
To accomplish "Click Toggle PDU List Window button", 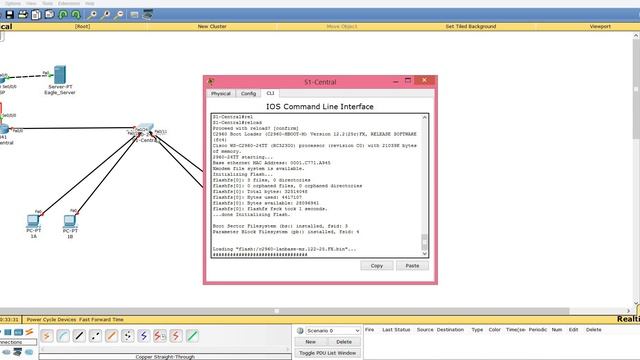I will pyautogui.click(x=327, y=353).
